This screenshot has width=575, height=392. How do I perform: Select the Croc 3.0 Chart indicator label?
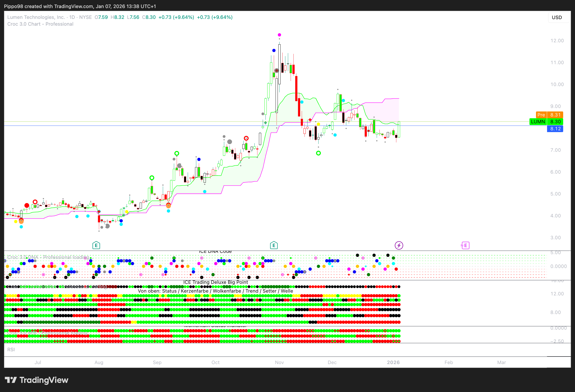[x=40, y=24]
